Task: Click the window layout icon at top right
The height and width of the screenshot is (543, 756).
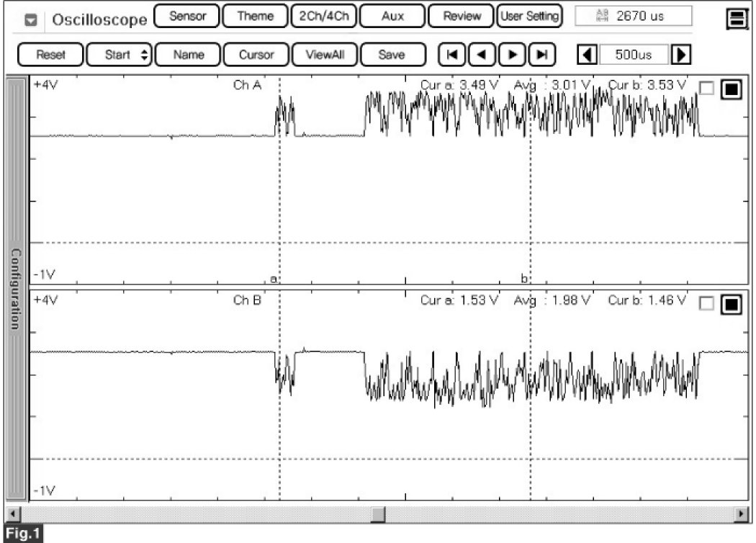Action: pyautogui.click(x=737, y=19)
